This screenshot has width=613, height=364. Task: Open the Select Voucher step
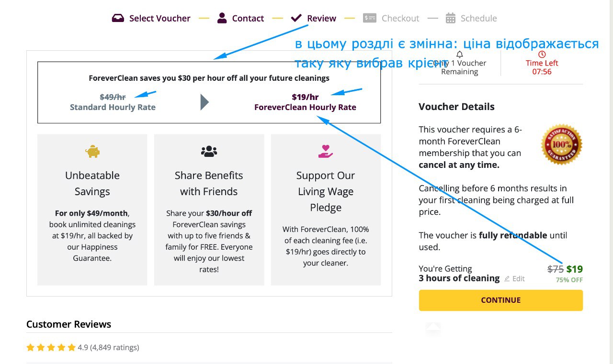(x=160, y=18)
